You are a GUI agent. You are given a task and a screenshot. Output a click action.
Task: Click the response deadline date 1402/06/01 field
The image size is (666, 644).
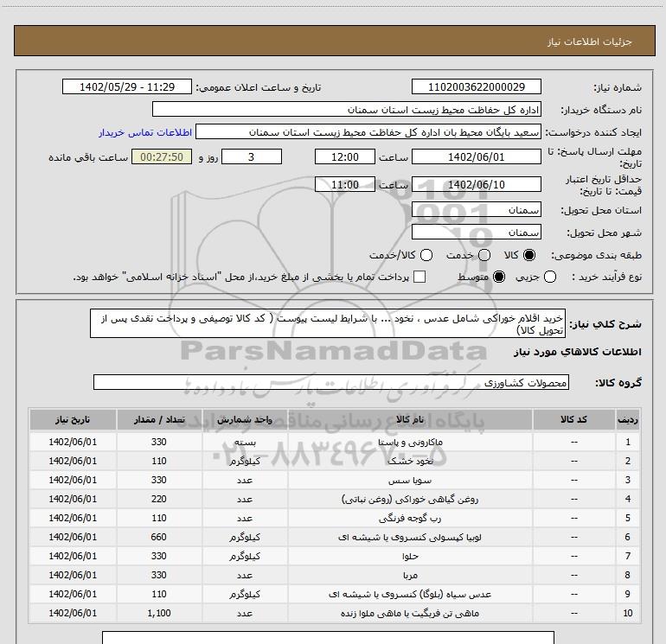point(477,156)
